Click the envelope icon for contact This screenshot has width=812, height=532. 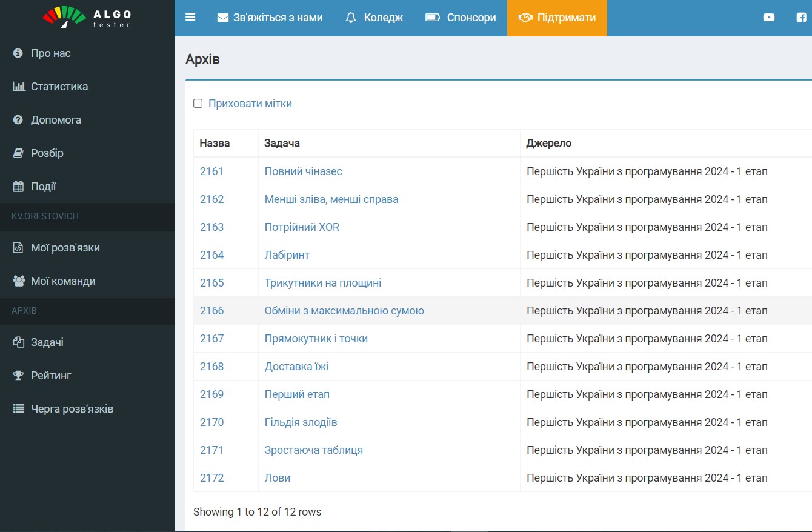pyautogui.click(x=222, y=18)
